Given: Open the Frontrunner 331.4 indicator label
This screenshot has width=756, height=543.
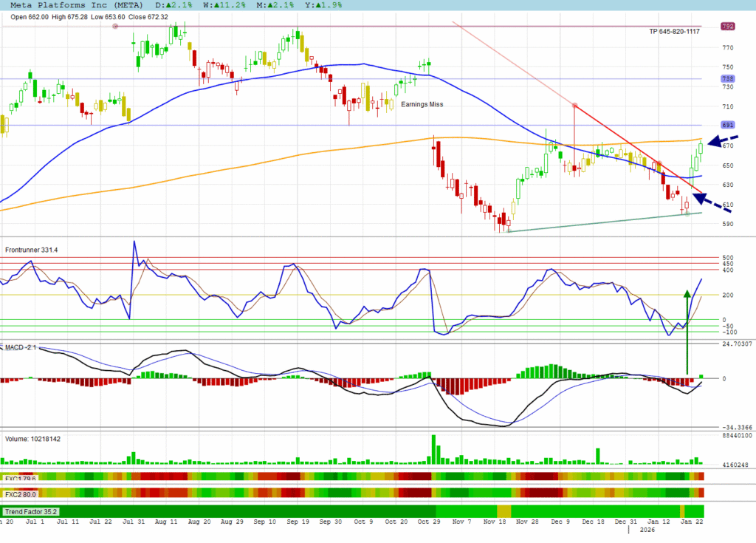Looking at the screenshot, I should (32, 250).
